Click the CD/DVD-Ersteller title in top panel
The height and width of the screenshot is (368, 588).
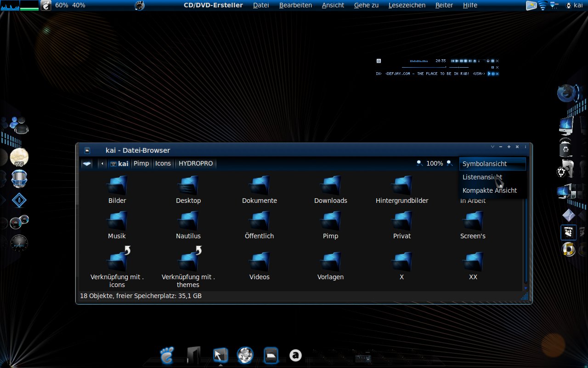213,5
